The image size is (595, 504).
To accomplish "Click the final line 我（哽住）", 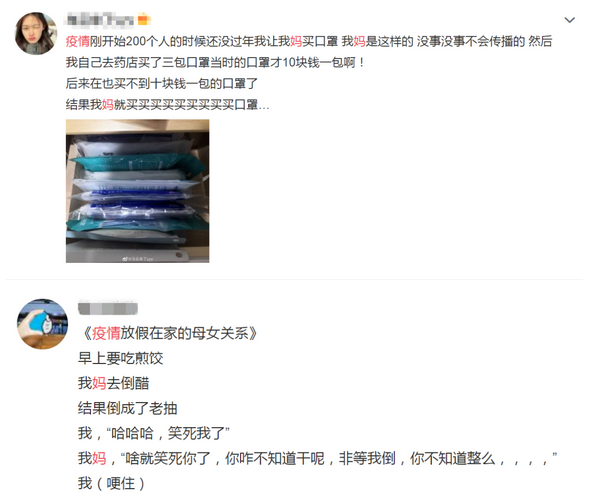I will click(112, 483).
